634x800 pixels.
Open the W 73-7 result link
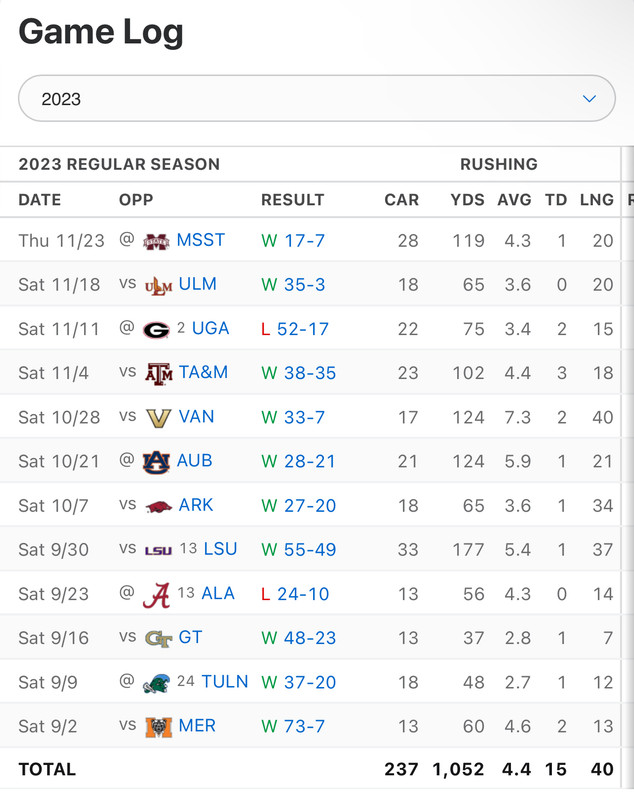[293, 726]
